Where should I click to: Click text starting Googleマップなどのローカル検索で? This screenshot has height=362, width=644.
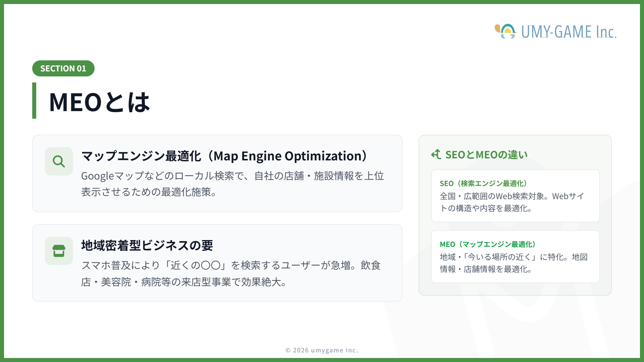(232, 184)
